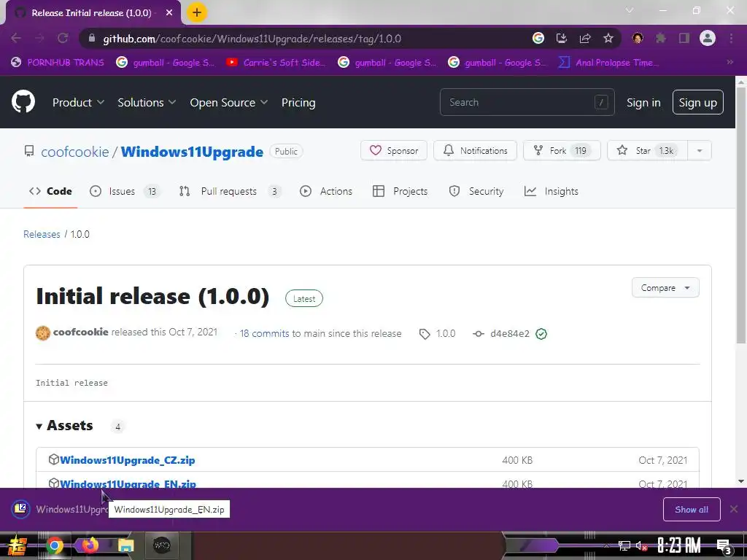Open the 1.0.0 tag link
Image resolution: width=747 pixels, height=560 pixels.
tap(446, 334)
